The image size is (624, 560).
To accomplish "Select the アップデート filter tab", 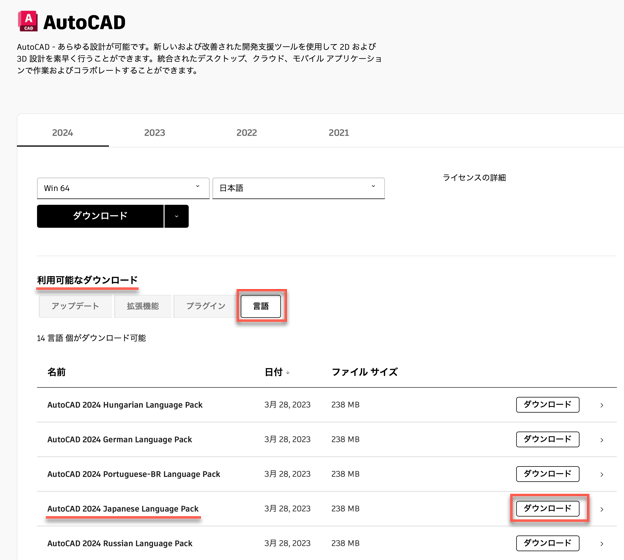I will [x=75, y=306].
